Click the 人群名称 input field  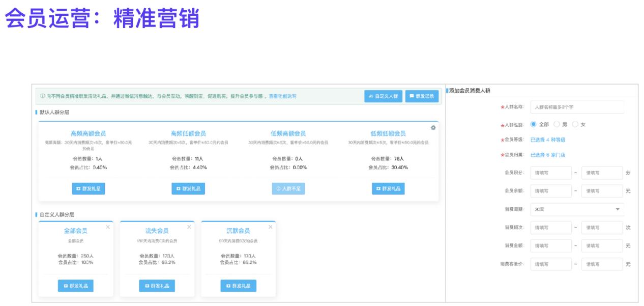pyautogui.click(x=577, y=107)
